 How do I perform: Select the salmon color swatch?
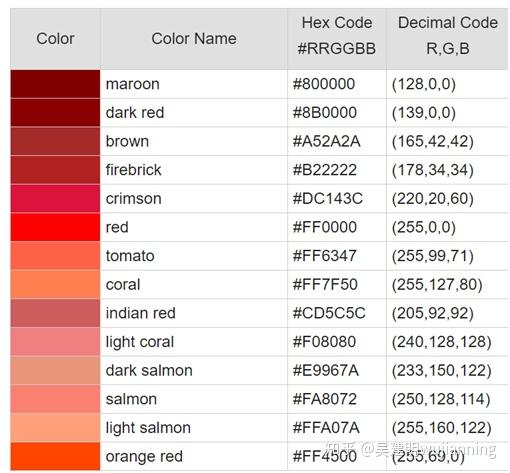coord(55,399)
